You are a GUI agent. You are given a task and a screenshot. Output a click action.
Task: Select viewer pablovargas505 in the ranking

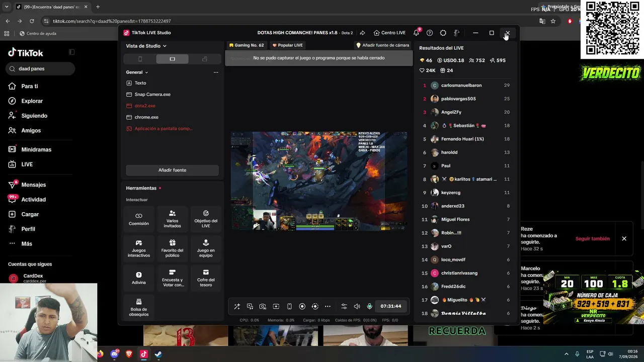tap(465, 99)
